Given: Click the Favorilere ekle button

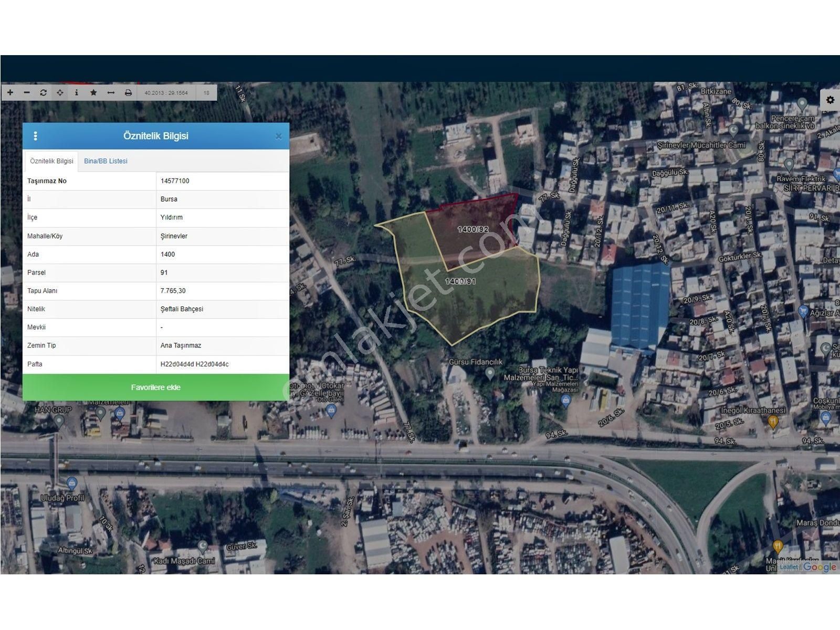Looking at the screenshot, I should click(x=156, y=387).
